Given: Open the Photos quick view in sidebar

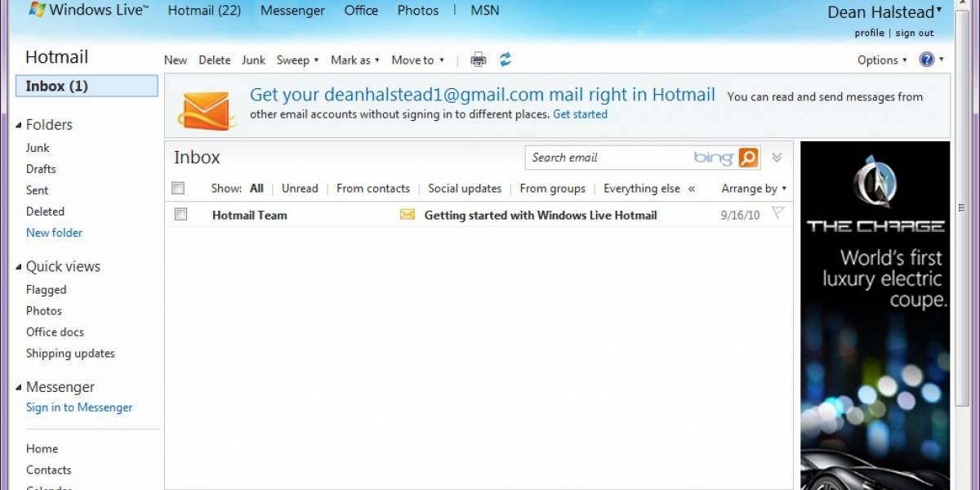Looking at the screenshot, I should [44, 311].
